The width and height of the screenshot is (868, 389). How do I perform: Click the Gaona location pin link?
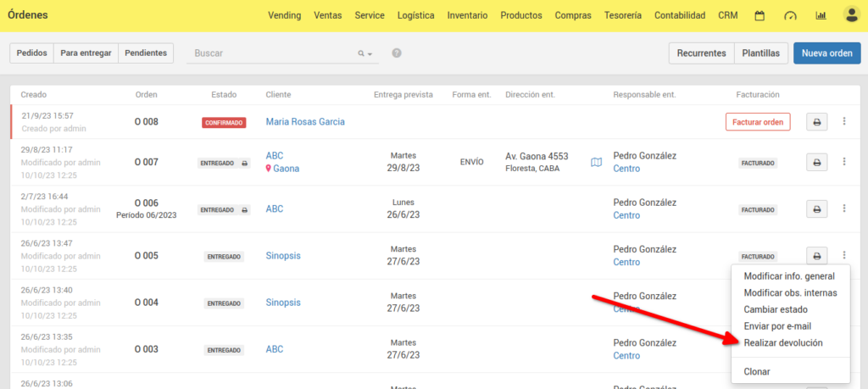click(x=283, y=168)
